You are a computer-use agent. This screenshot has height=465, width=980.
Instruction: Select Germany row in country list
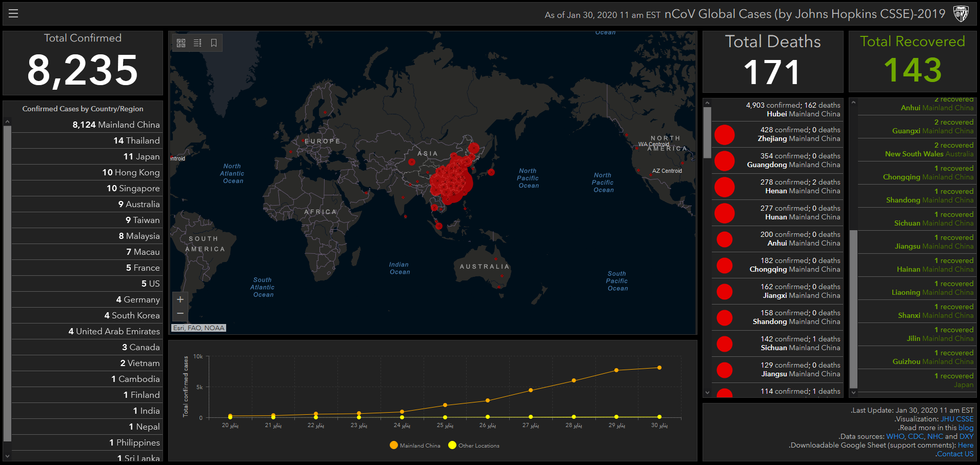click(87, 299)
